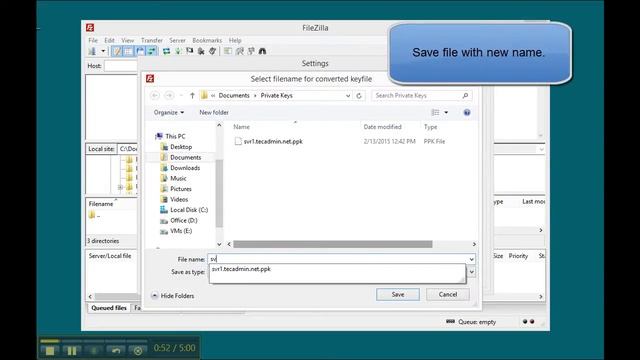Image resolution: width=640 pixels, height=360 pixels.
Task: Select VMs (E:) drive in tree
Action: [x=181, y=231]
